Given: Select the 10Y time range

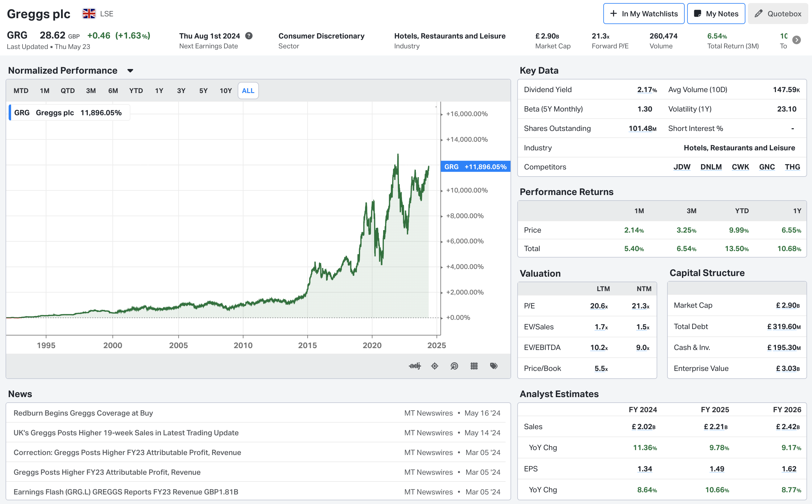Looking at the screenshot, I should [x=225, y=91].
